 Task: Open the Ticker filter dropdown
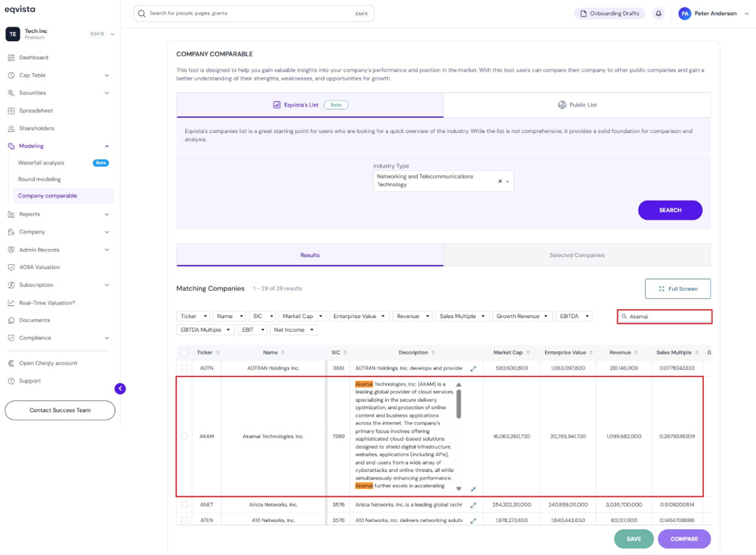[193, 317]
